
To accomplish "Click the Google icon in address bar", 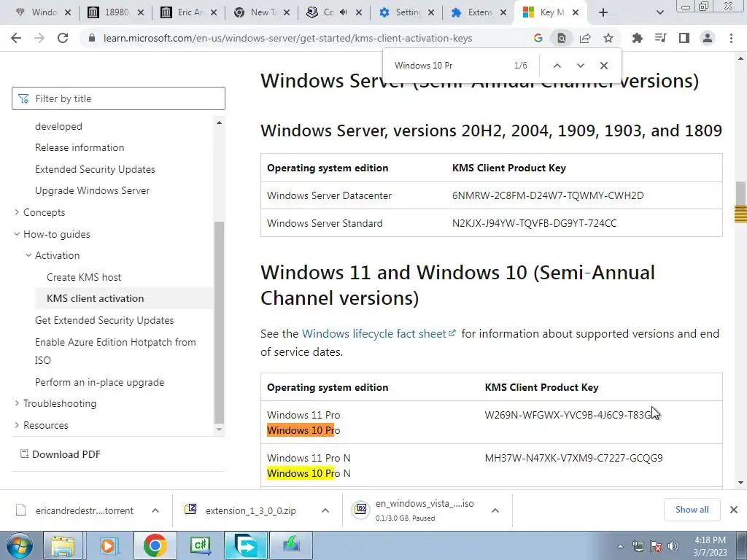I will 538,38.
